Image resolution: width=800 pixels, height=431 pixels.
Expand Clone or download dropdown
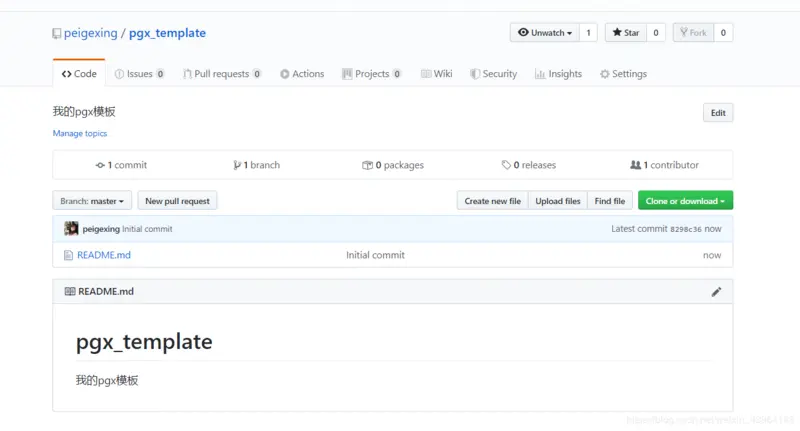click(x=685, y=200)
